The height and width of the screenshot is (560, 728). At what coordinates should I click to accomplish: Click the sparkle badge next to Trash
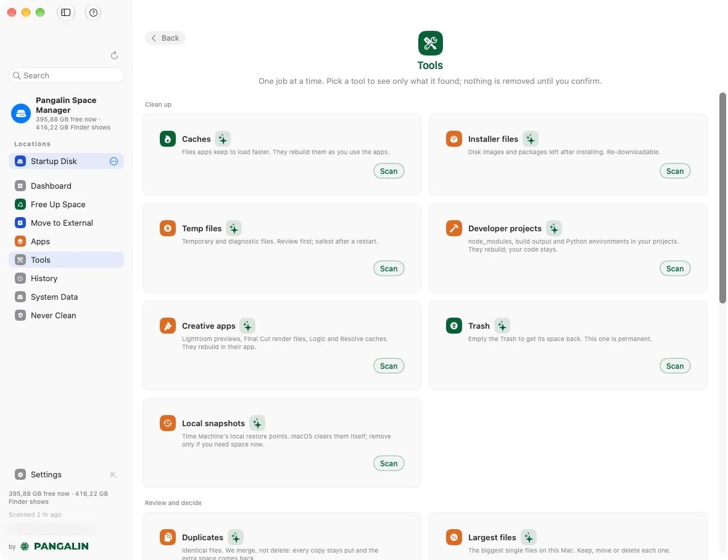tap(502, 326)
